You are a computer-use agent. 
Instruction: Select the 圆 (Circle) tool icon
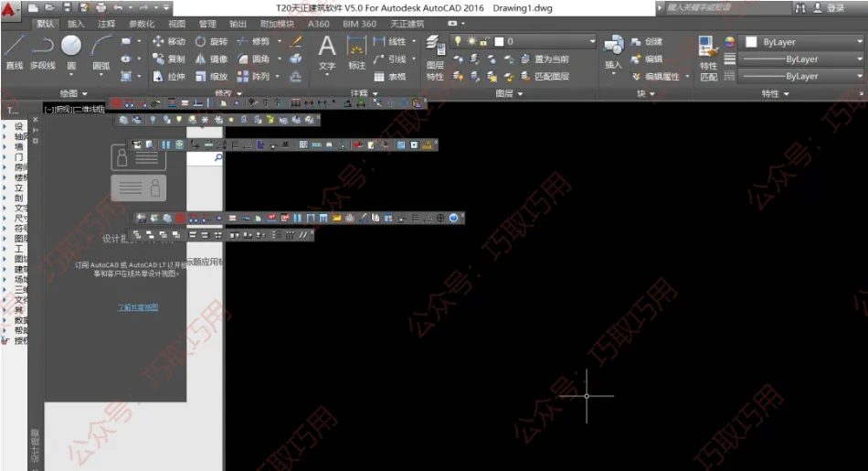pyautogui.click(x=71, y=46)
